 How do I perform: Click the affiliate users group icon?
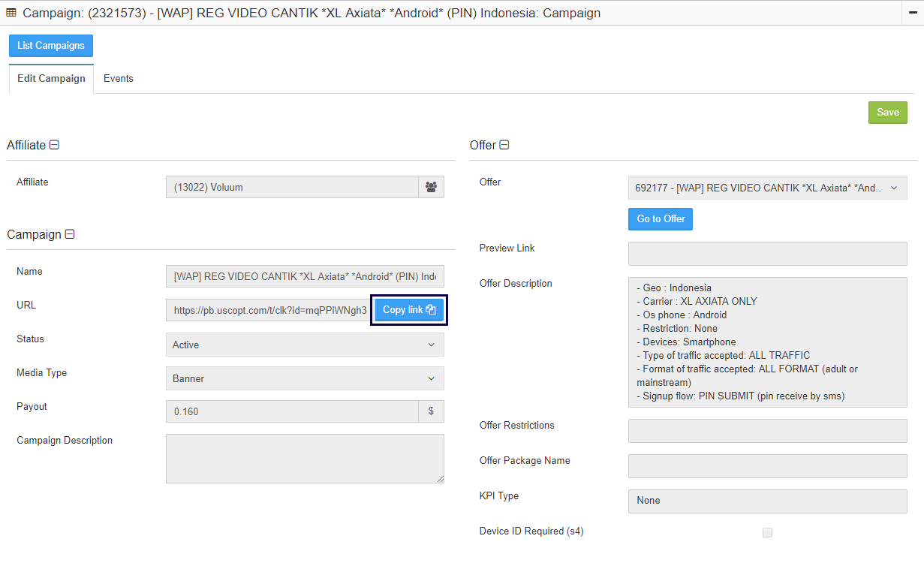pos(431,187)
